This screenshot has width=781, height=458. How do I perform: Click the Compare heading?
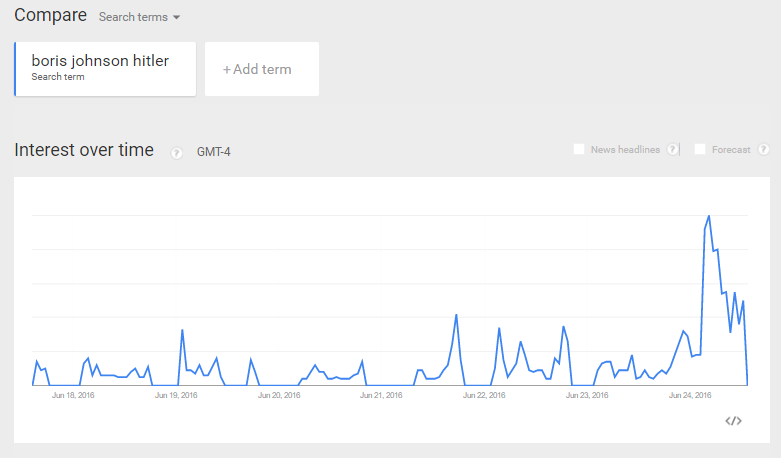pyautogui.click(x=50, y=15)
